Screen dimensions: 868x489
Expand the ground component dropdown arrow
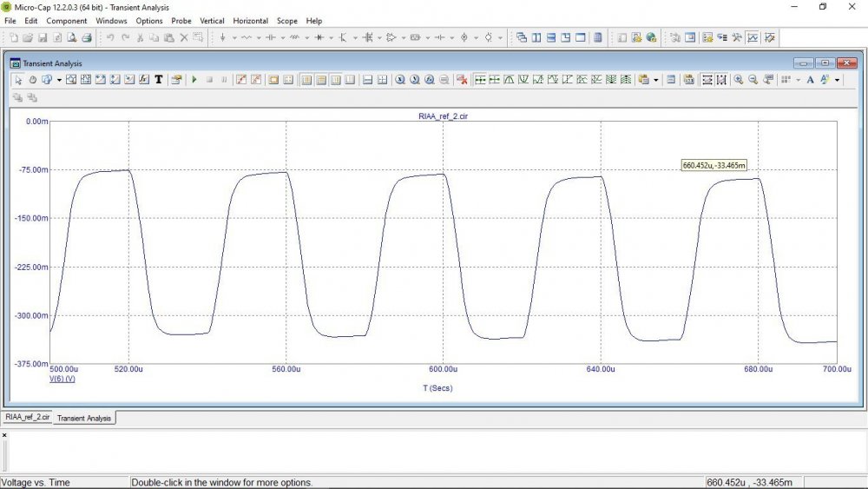[234, 38]
